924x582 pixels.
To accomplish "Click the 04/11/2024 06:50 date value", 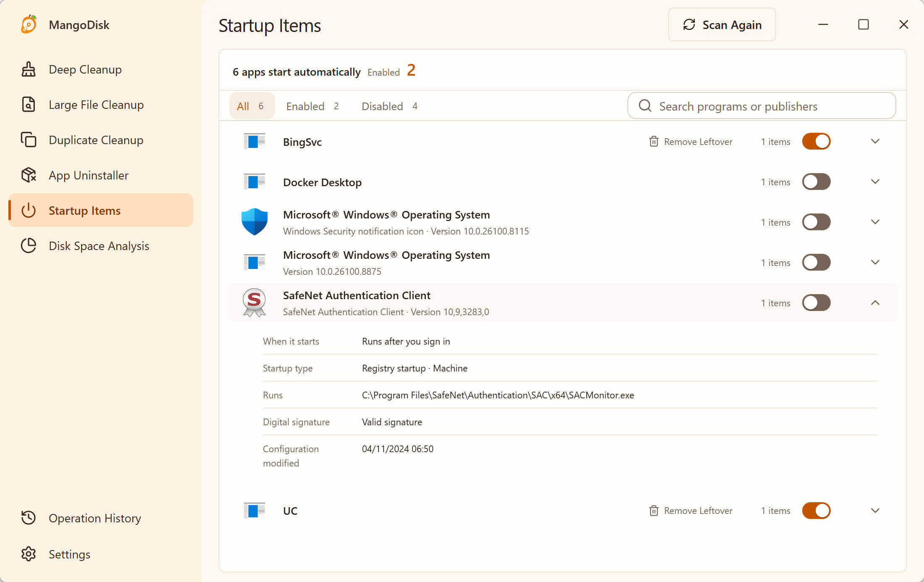I will (x=398, y=449).
